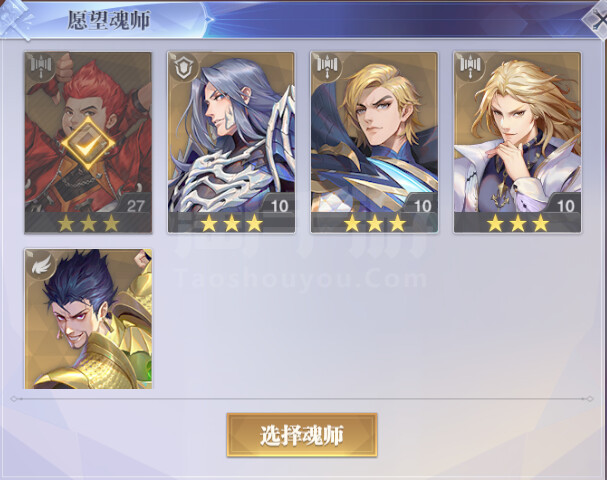Click the level 27 badge on red-haired card

(135, 206)
